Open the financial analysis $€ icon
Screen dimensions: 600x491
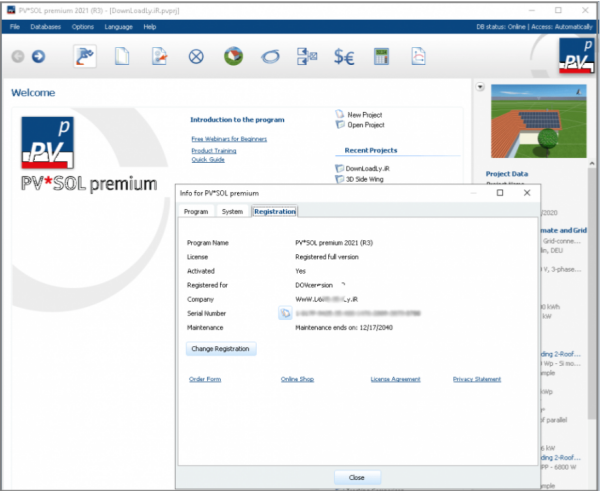[344, 56]
